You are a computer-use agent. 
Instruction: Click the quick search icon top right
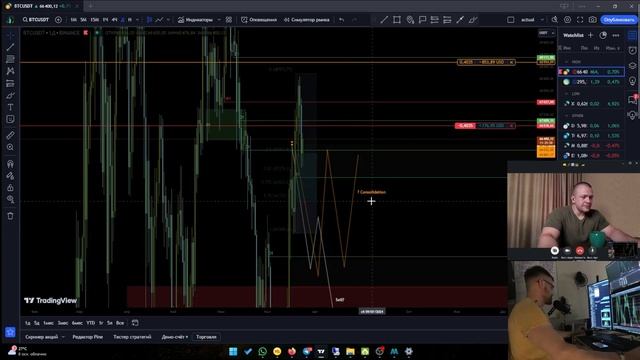pyautogui.click(x=555, y=20)
